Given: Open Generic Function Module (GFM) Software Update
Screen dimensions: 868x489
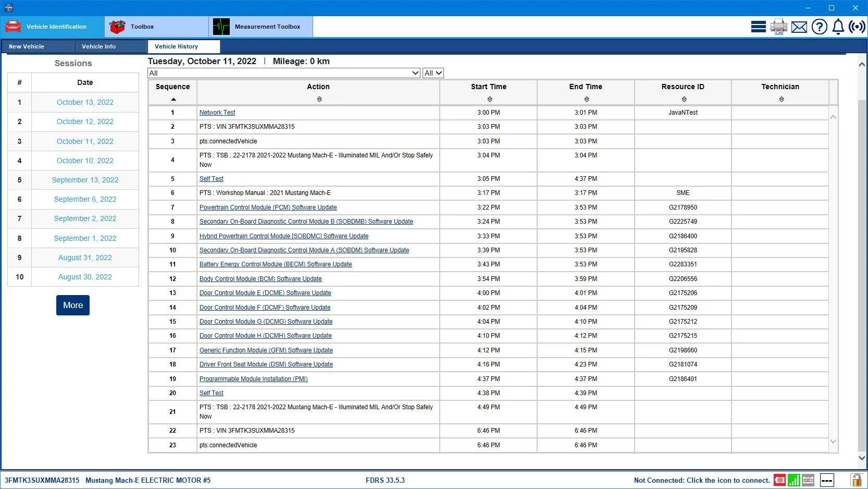Looking at the screenshot, I should [266, 350].
